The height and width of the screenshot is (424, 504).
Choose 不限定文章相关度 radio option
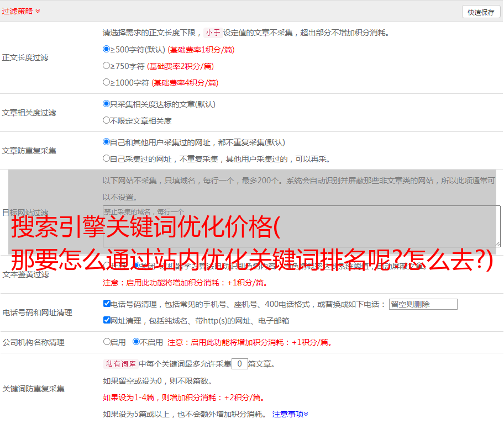[107, 120]
